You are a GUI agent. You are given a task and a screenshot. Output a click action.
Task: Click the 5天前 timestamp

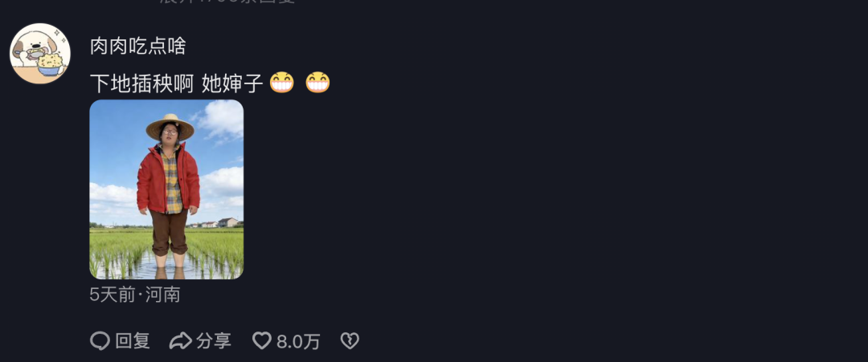[113, 295]
